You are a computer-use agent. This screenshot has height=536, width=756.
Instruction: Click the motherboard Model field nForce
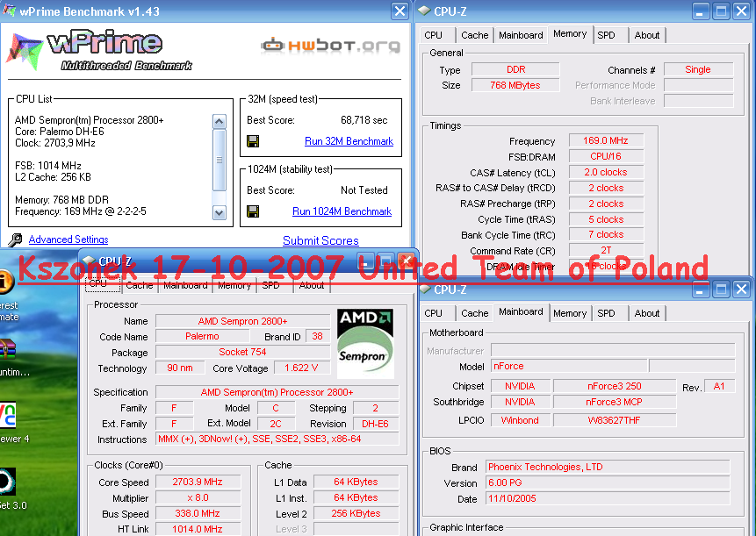point(569,366)
